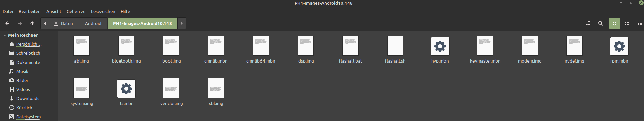The height and width of the screenshot is (121, 644).
Task: Open the Bearbeiten menu
Action: pos(30,11)
